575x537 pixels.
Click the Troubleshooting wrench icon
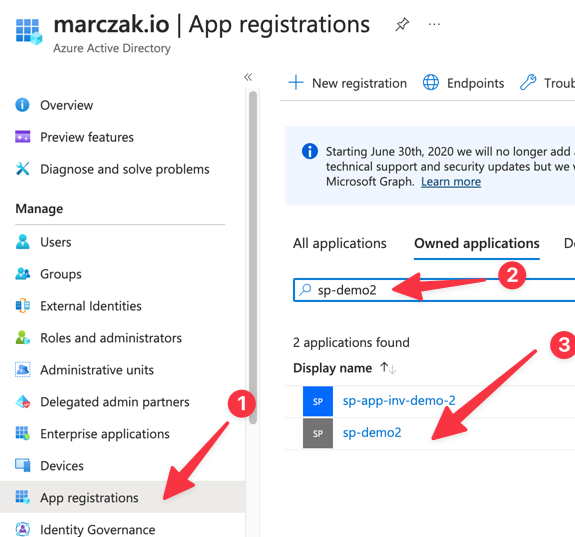pos(528,82)
